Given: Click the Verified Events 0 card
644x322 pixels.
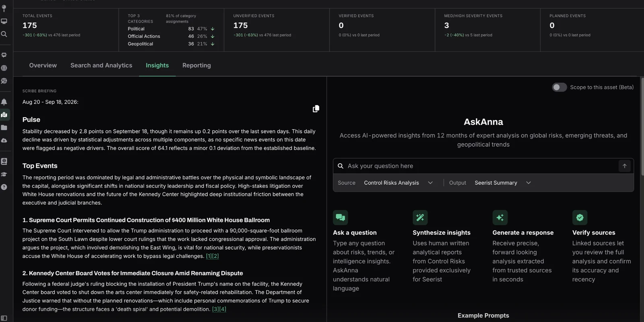Looking at the screenshot, I should coord(382,30).
